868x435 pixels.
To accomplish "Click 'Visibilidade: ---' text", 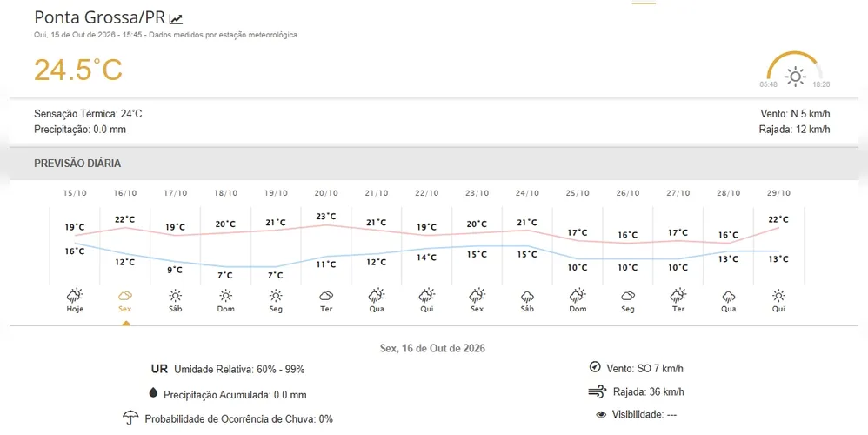I will (644, 414).
